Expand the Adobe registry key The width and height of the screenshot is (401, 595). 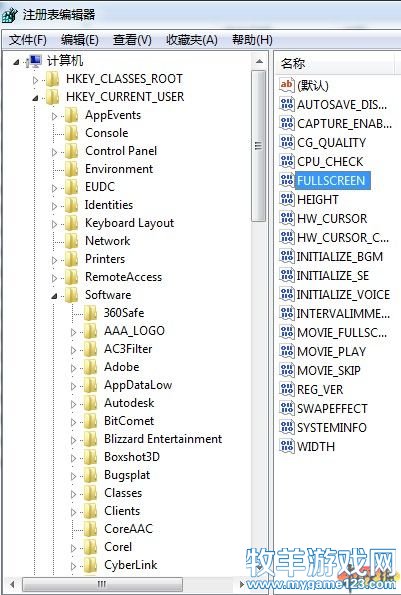tap(73, 368)
